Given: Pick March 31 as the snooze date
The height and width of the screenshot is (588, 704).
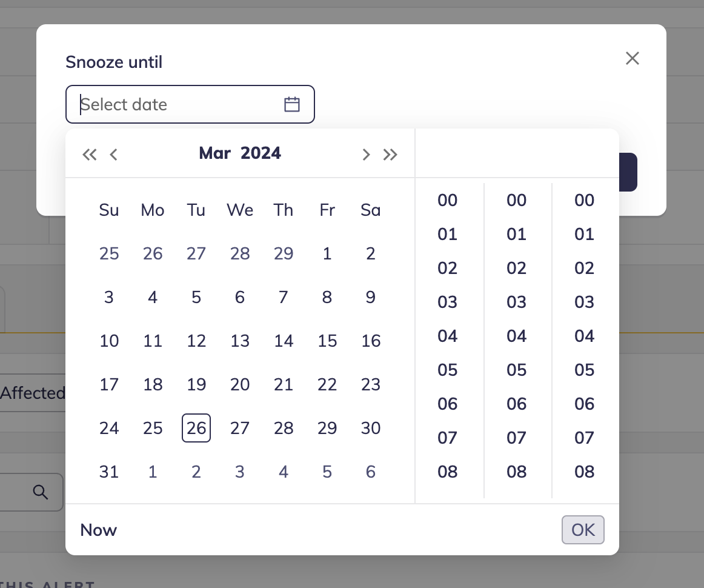Looking at the screenshot, I should [109, 472].
